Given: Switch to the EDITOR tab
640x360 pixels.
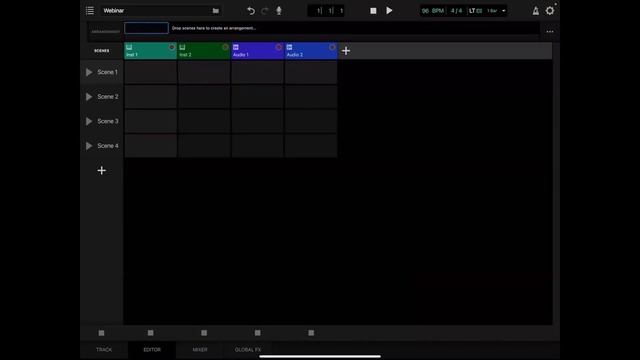Looking at the screenshot, I should [152, 350].
